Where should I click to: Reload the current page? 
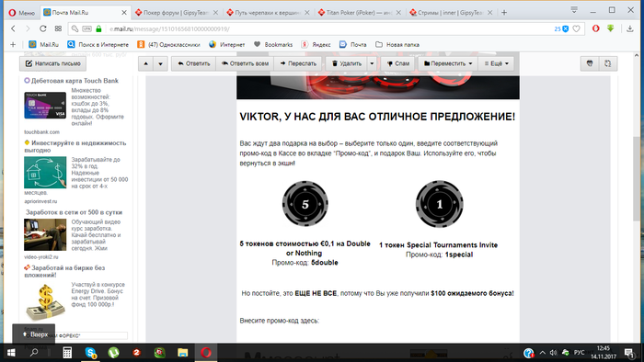pos(42,28)
